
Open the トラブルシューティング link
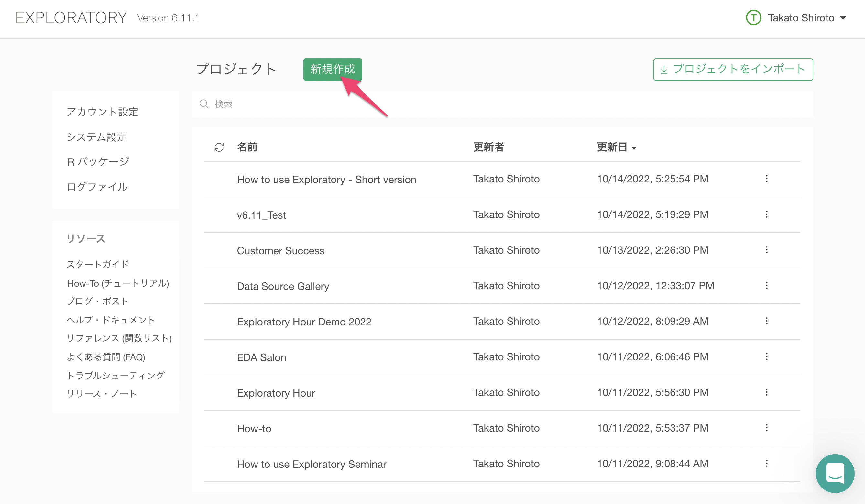coord(116,376)
